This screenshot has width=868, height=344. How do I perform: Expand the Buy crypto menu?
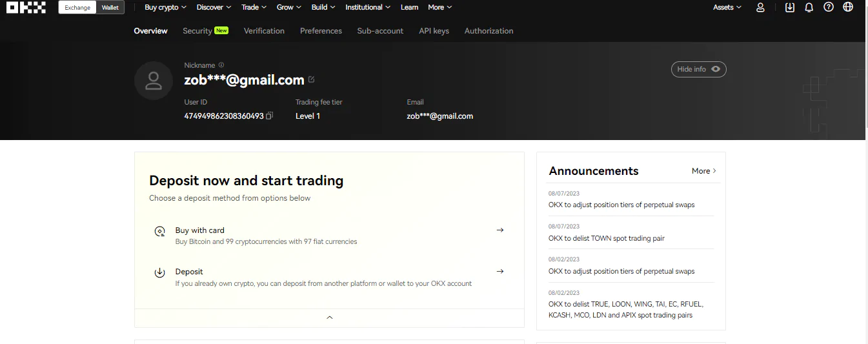(166, 7)
